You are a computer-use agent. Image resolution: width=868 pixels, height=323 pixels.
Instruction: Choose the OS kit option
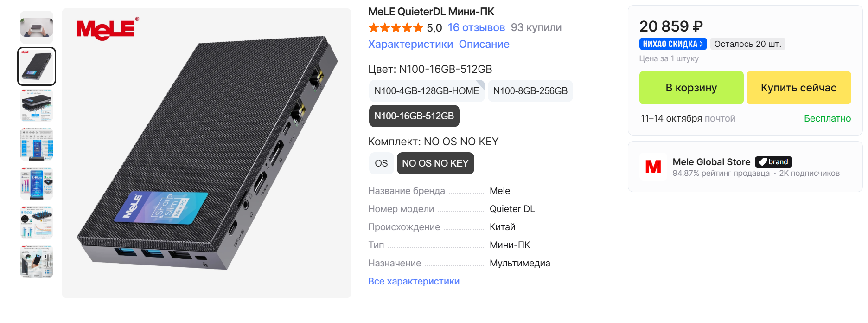point(381,163)
